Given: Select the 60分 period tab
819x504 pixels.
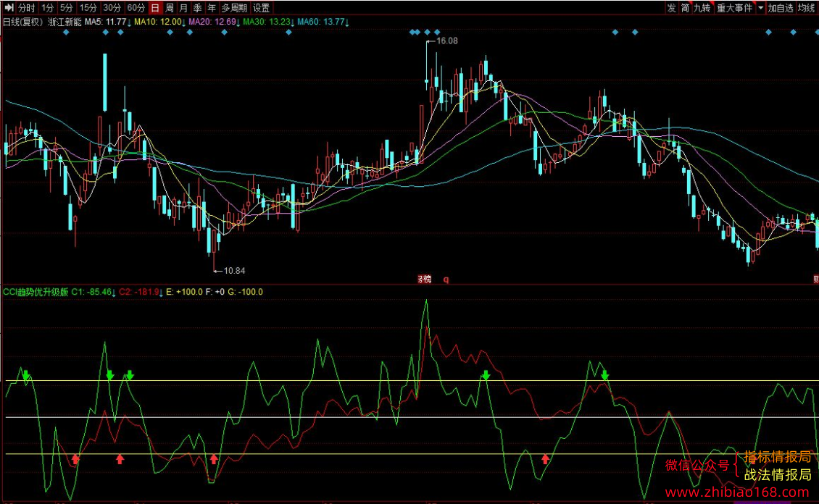Looking at the screenshot, I should click(x=136, y=7).
